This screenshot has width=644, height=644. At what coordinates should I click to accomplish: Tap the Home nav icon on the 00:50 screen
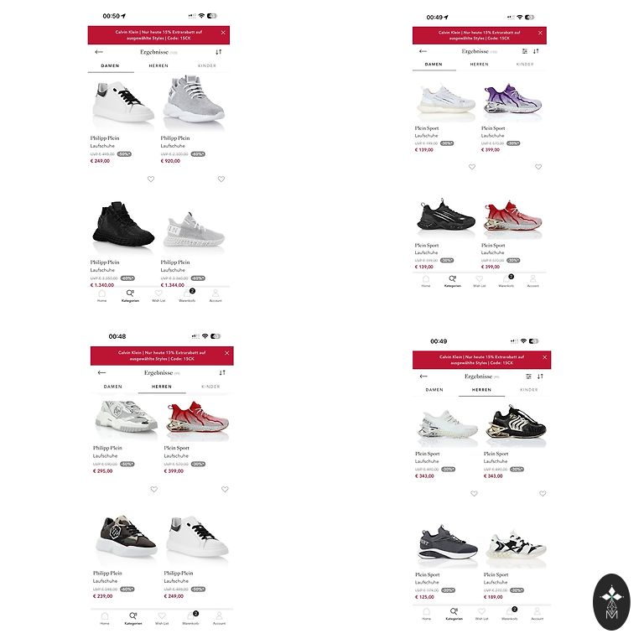[101, 295]
